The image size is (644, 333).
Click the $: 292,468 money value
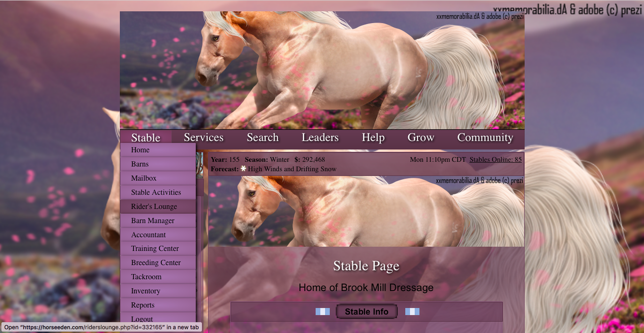tap(309, 159)
